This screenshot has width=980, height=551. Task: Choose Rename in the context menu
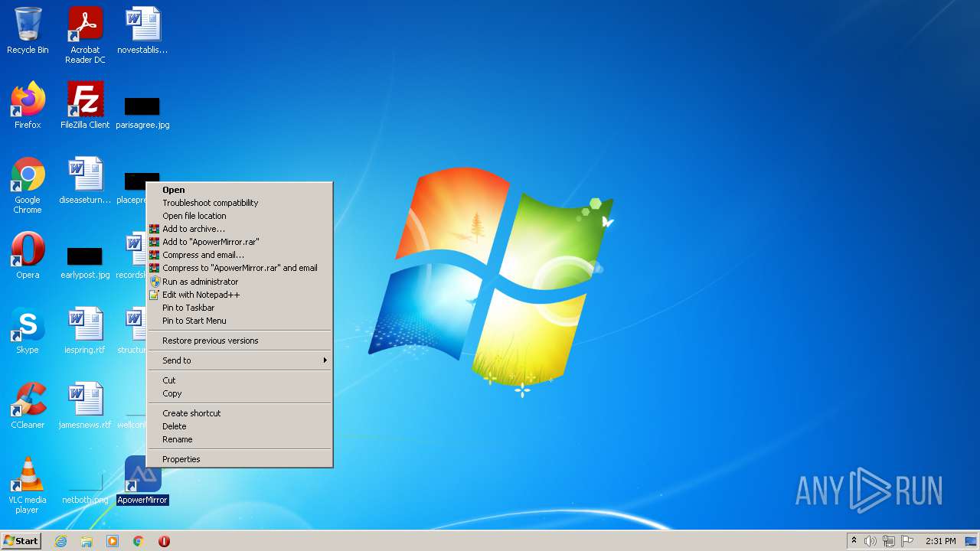click(x=240, y=439)
